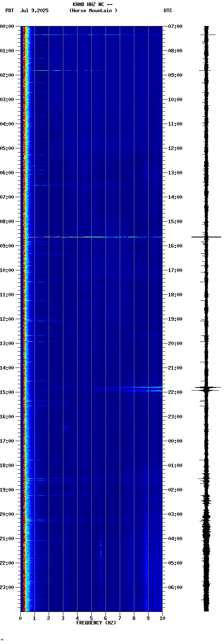Click the 16:00 UTC time label
This screenshot has width=224, height=644.
coord(175,246)
